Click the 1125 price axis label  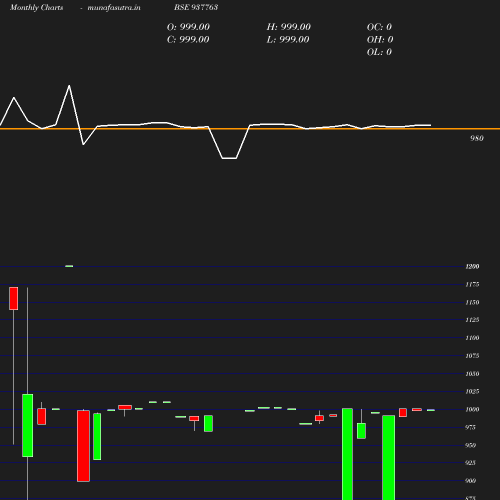pyautogui.click(x=472, y=320)
